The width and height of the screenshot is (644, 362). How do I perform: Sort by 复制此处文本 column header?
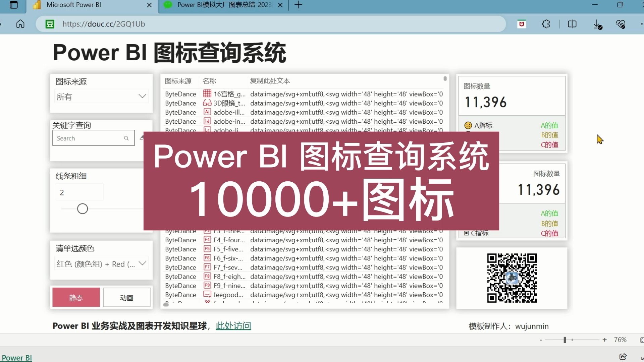coord(270,81)
